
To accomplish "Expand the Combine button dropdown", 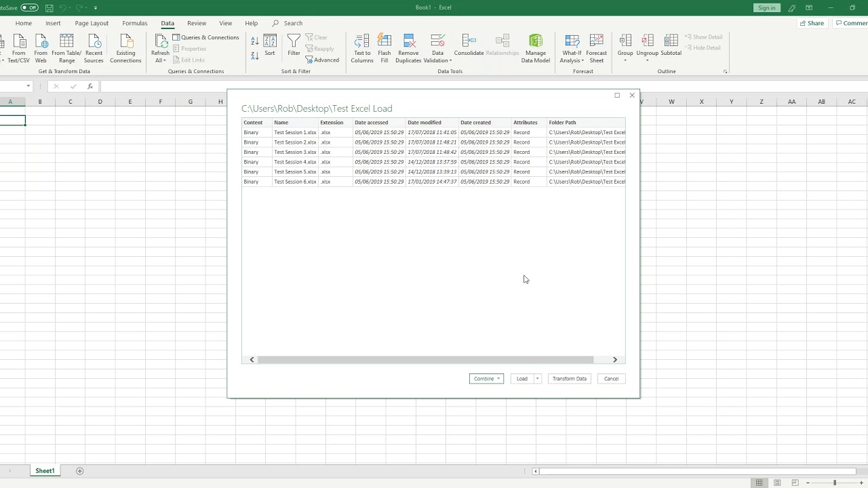I will (x=498, y=379).
